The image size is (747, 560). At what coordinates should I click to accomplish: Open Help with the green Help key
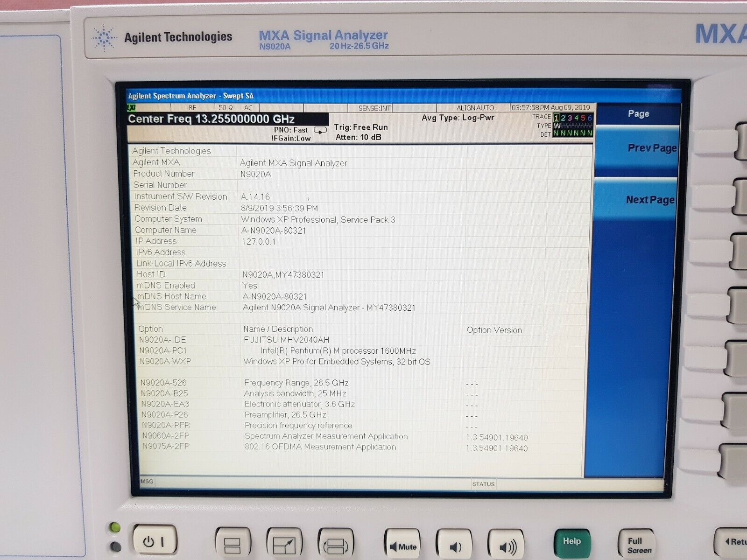pyautogui.click(x=571, y=542)
